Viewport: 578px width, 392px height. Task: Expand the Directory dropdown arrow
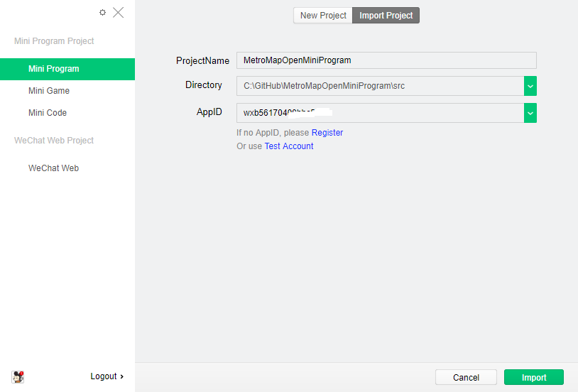coord(530,86)
